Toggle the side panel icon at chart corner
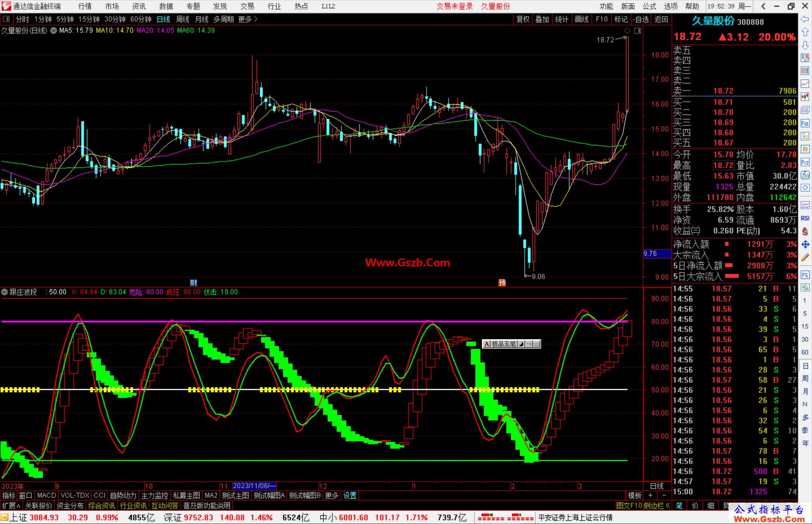This screenshot has height=524, width=812. pos(638,31)
